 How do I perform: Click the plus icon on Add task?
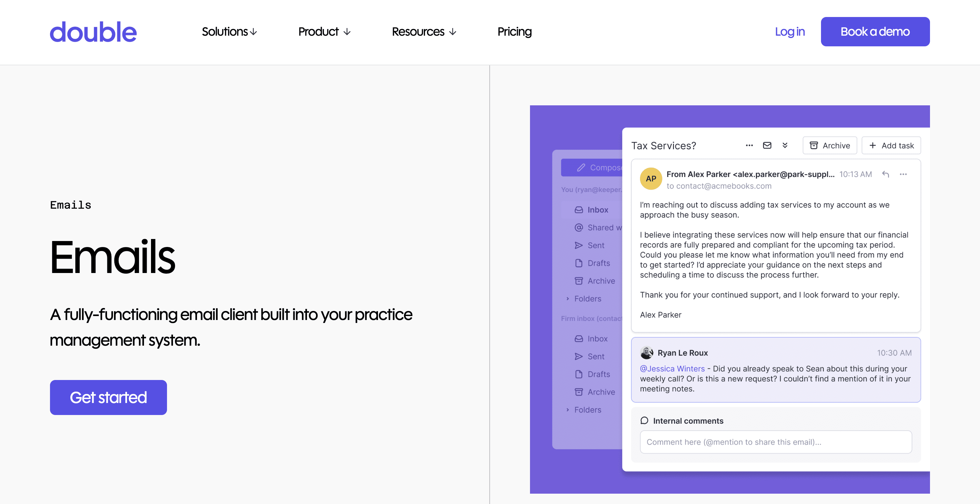(x=873, y=145)
